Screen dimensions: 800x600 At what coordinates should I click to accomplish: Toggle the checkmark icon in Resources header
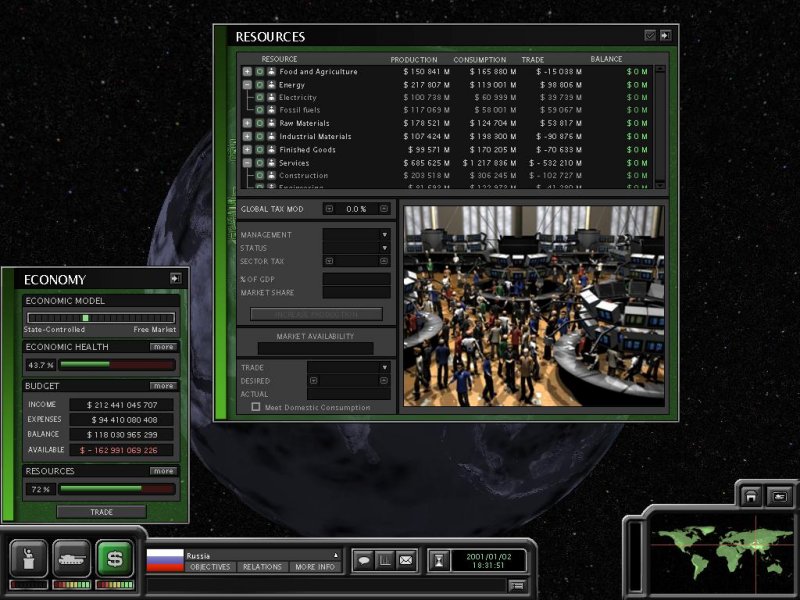[x=650, y=36]
